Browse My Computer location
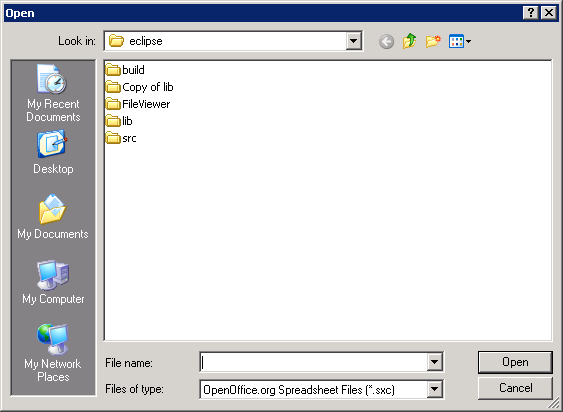Viewport: 563px width, 412px height. 53,282
